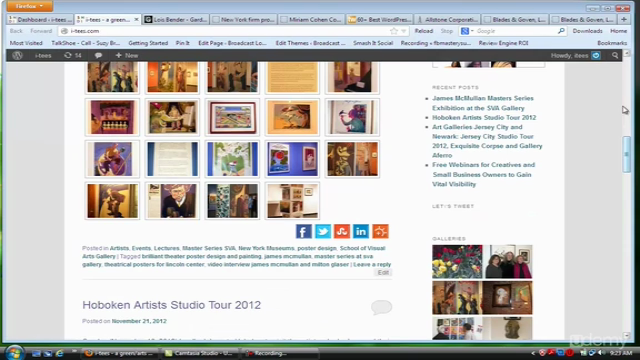This screenshot has height=360, width=640.
Task: Switch to Dashboard i-tees tab
Action: click(40, 19)
